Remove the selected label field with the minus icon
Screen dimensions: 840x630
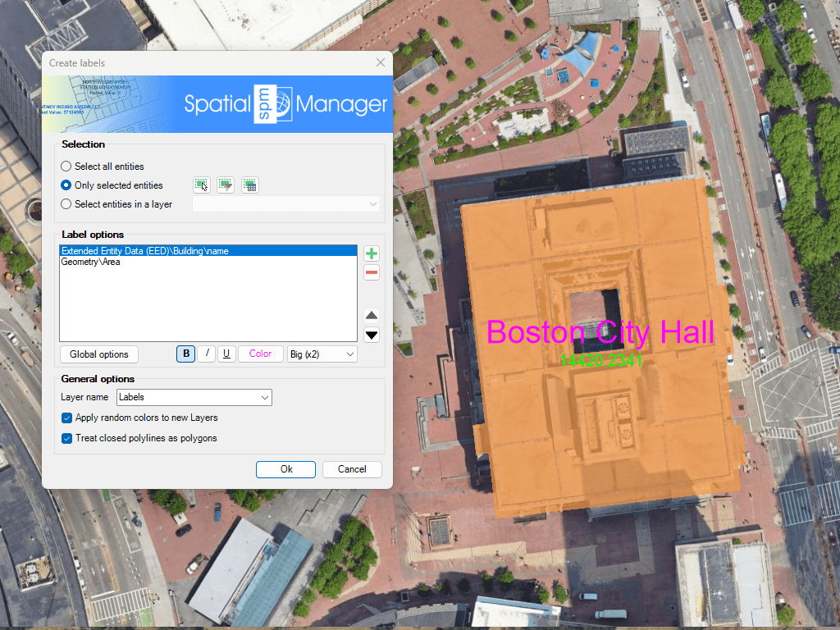372,272
